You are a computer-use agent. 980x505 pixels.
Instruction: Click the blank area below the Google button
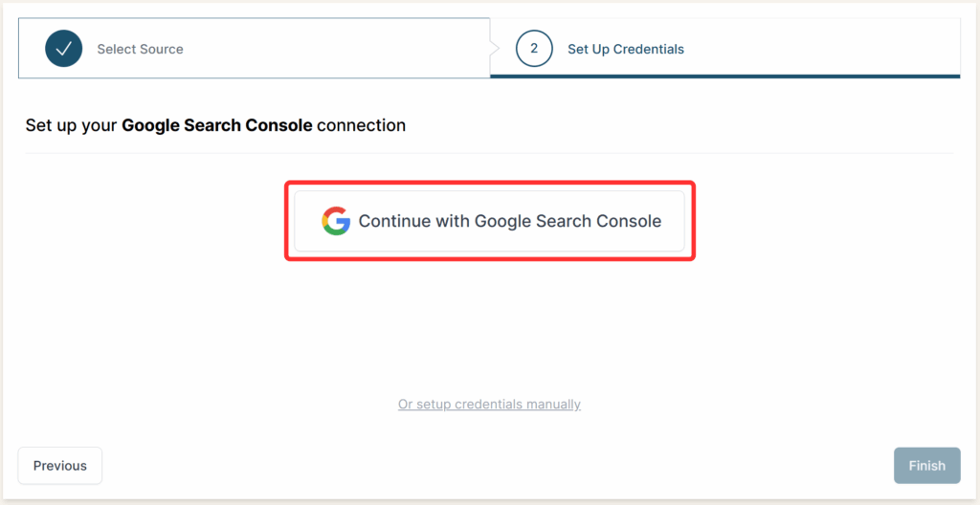[x=489, y=325]
